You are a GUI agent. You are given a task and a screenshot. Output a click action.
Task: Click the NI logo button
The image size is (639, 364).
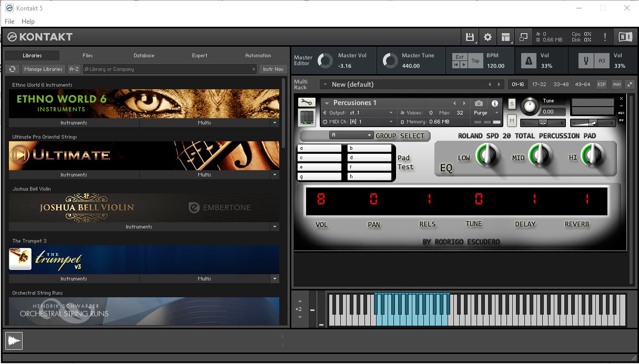coord(625,37)
